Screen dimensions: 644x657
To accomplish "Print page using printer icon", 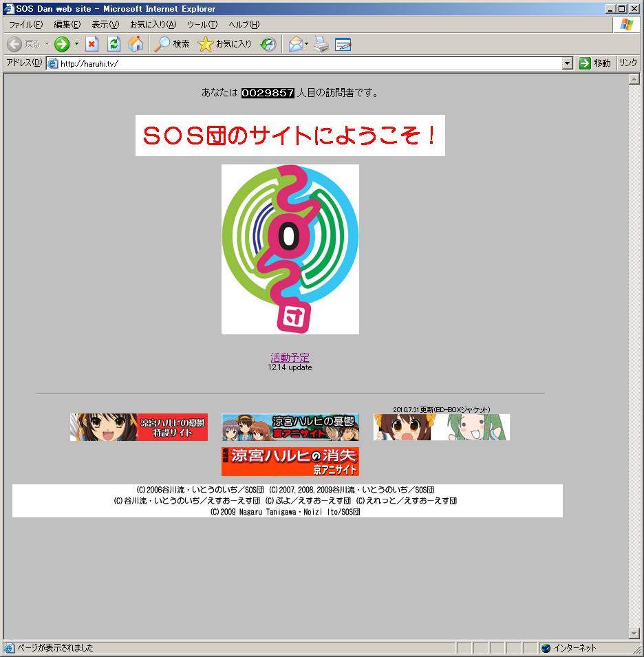I will [322, 44].
